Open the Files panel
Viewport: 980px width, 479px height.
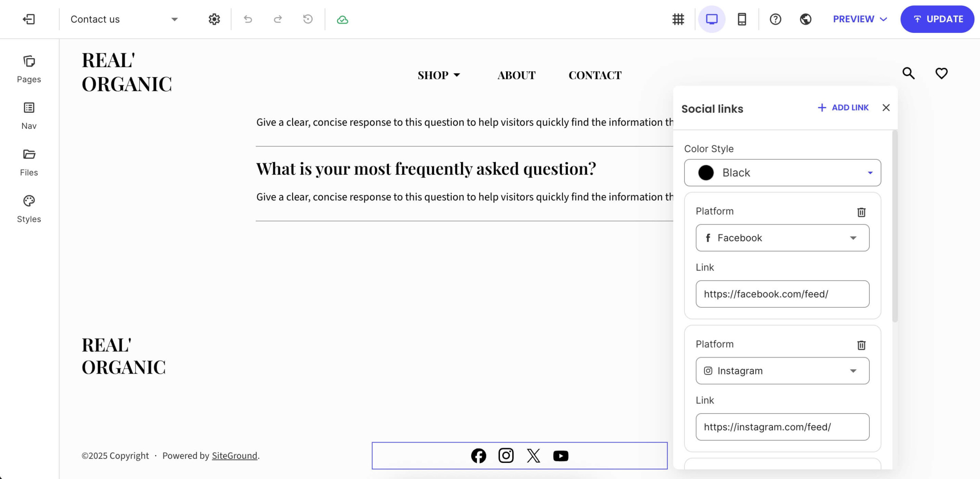pyautogui.click(x=29, y=162)
